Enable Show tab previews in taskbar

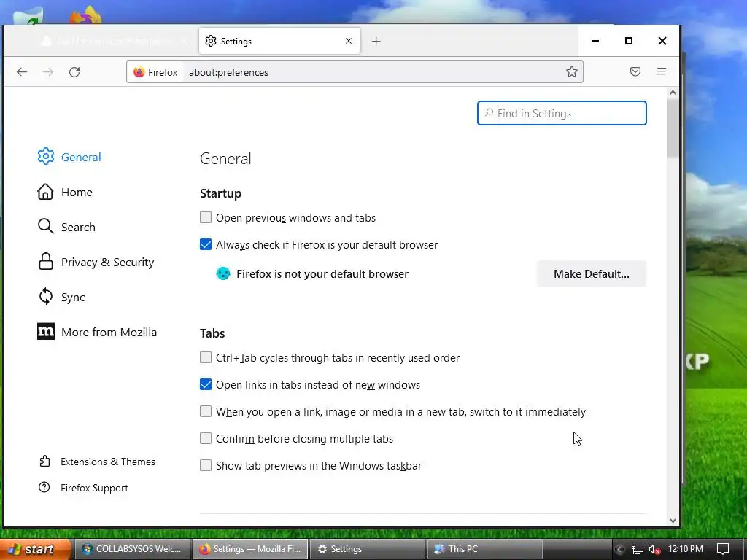(205, 465)
